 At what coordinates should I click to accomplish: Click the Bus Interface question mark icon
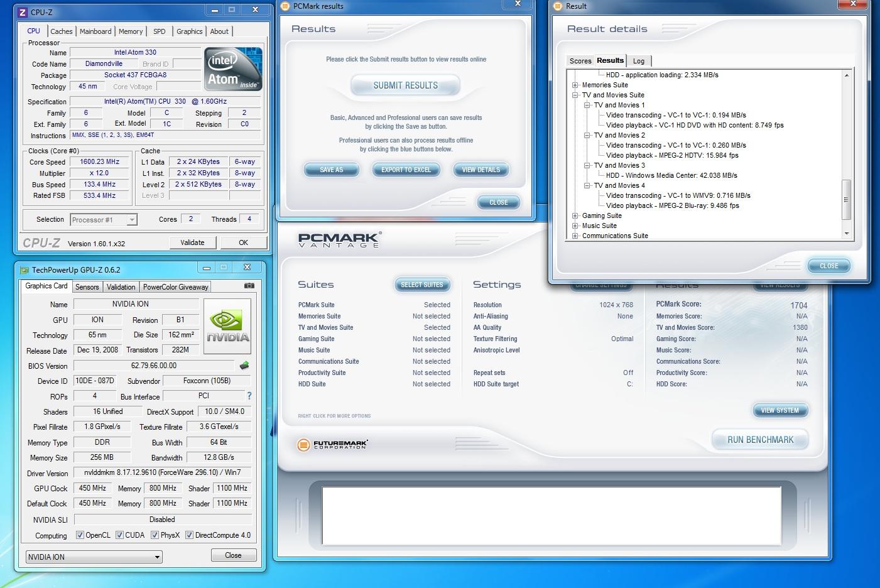(x=249, y=396)
